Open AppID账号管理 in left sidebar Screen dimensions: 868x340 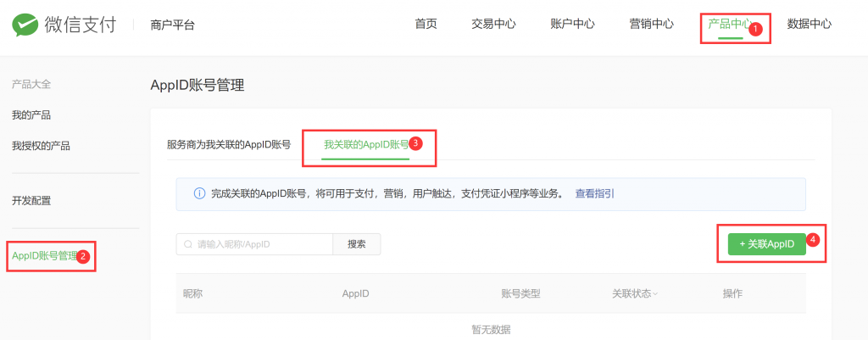coord(44,256)
